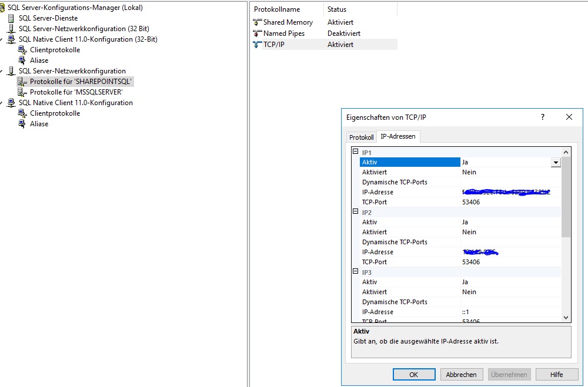Click the Aktiviert status of Shared Memory
The width and height of the screenshot is (588, 387).
pos(340,22)
